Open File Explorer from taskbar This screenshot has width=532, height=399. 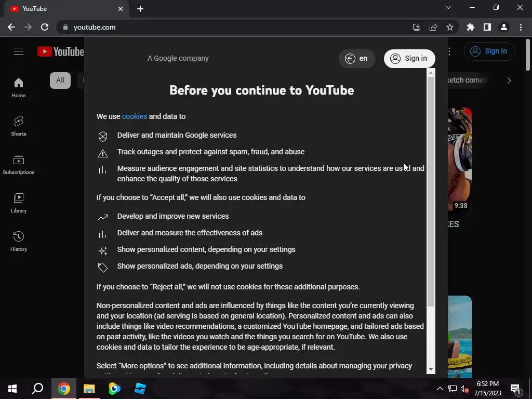[x=89, y=389]
